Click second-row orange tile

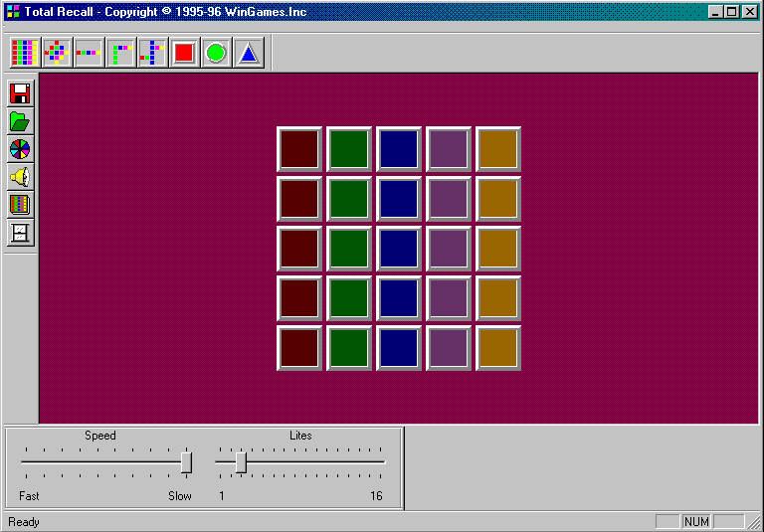(x=498, y=199)
